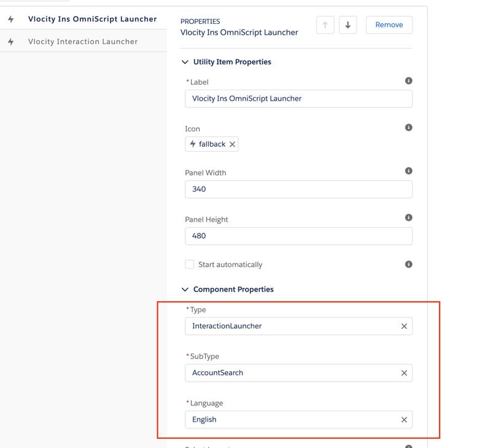Open the Panel Width info tooltip

coord(408,171)
